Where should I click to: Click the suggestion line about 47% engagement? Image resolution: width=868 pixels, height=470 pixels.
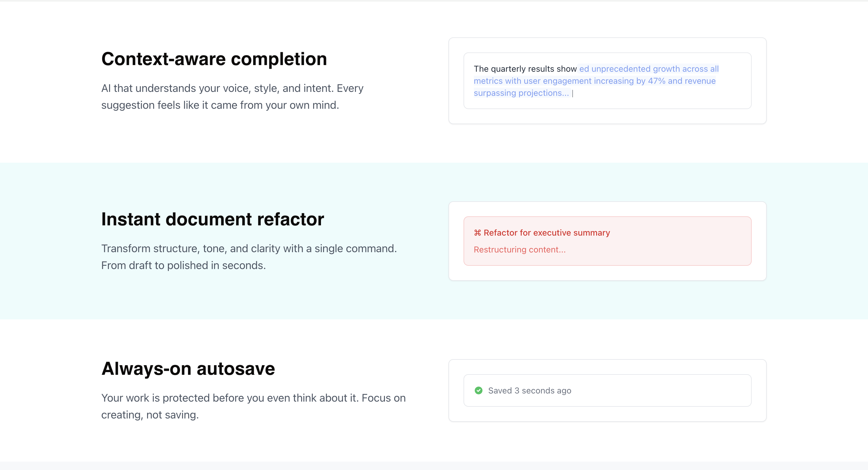(594, 81)
